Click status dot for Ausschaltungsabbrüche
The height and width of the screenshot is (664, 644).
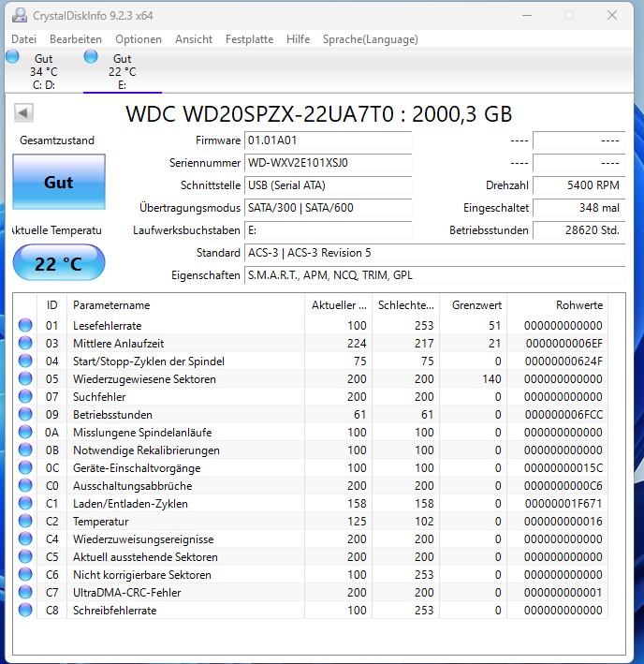(x=25, y=485)
